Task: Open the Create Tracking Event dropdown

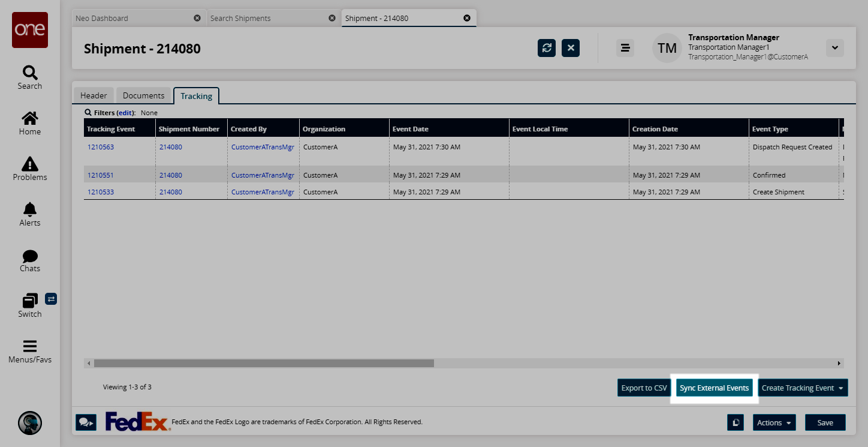Action: pos(803,388)
